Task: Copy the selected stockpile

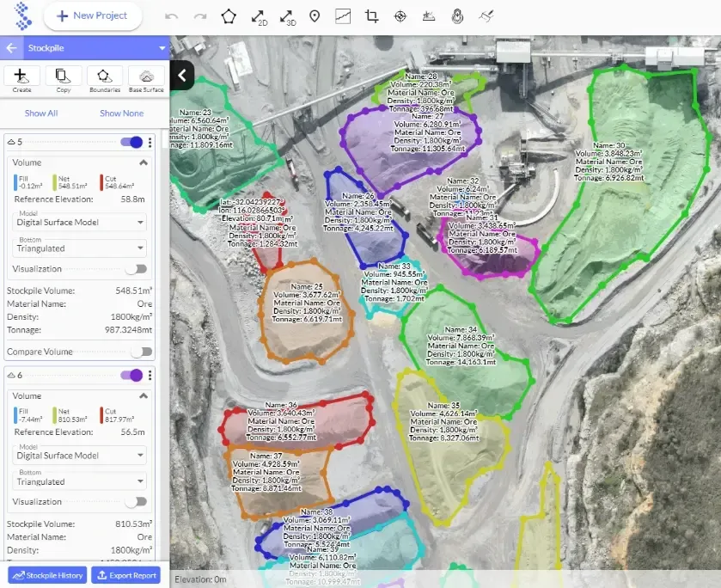Action: point(64,80)
